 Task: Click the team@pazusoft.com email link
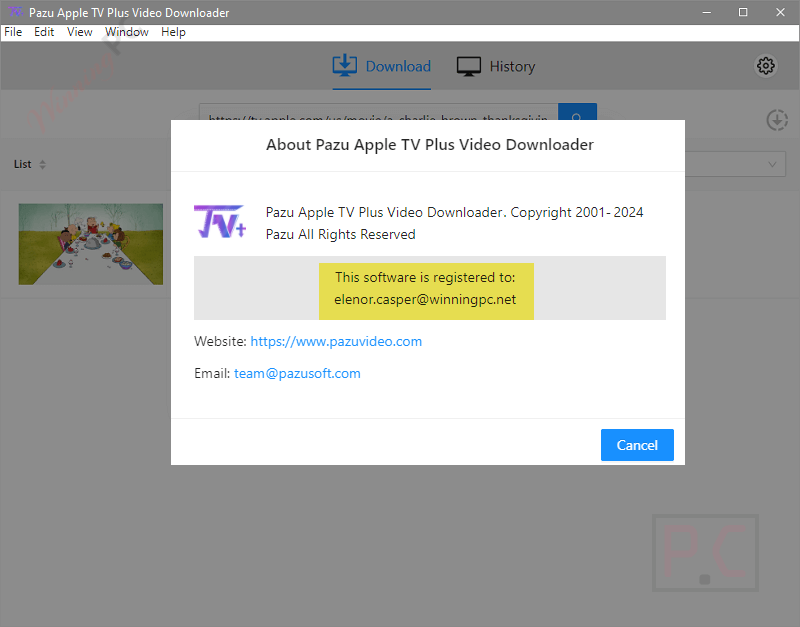297,373
